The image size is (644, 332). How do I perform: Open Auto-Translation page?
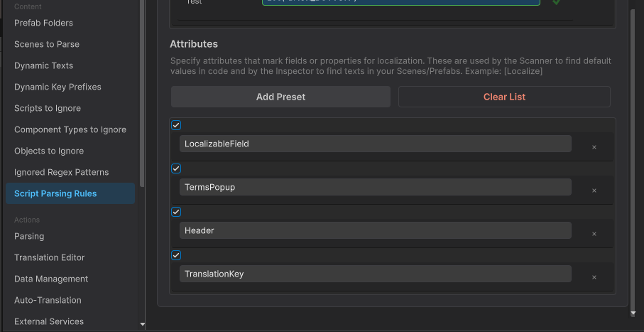pyautogui.click(x=48, y=300)
